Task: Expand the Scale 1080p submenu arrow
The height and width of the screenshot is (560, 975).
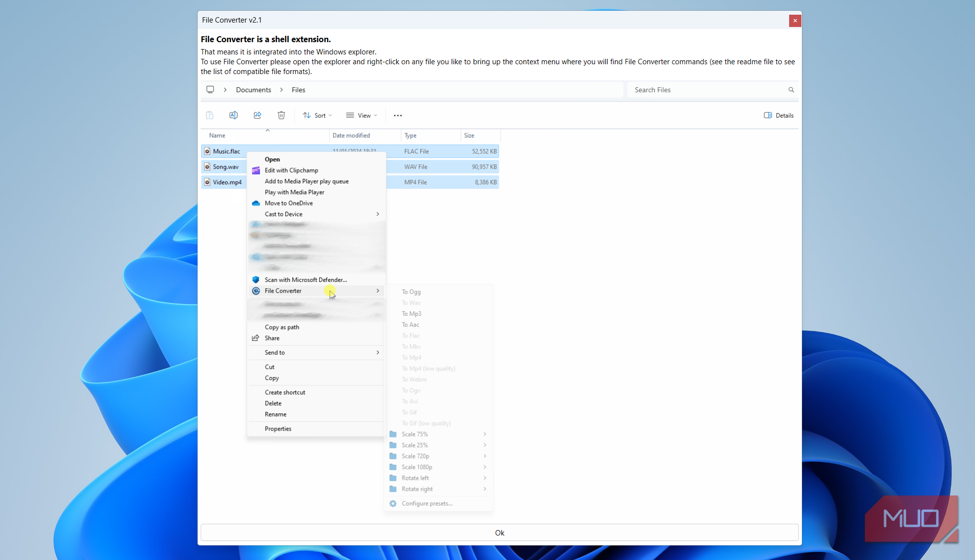Action: (x=485, y=467)
